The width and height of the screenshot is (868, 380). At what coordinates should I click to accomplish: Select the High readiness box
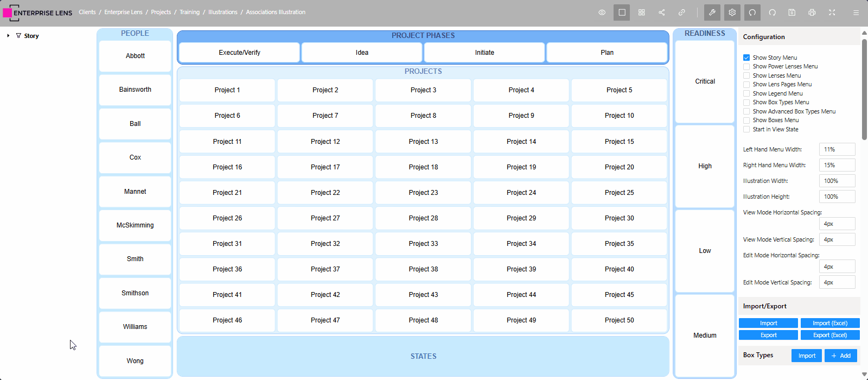[705, 166]
